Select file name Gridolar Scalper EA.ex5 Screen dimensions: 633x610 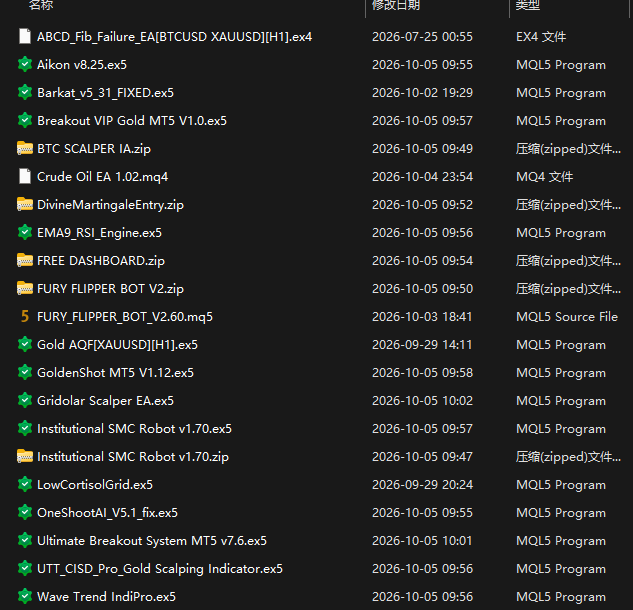pos(105,401)
